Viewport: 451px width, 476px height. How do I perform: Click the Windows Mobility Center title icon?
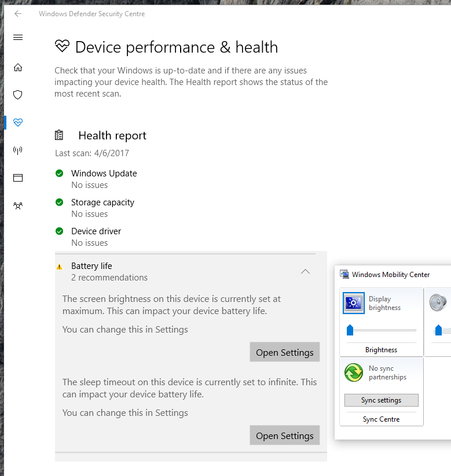click(x=344, y=274)
